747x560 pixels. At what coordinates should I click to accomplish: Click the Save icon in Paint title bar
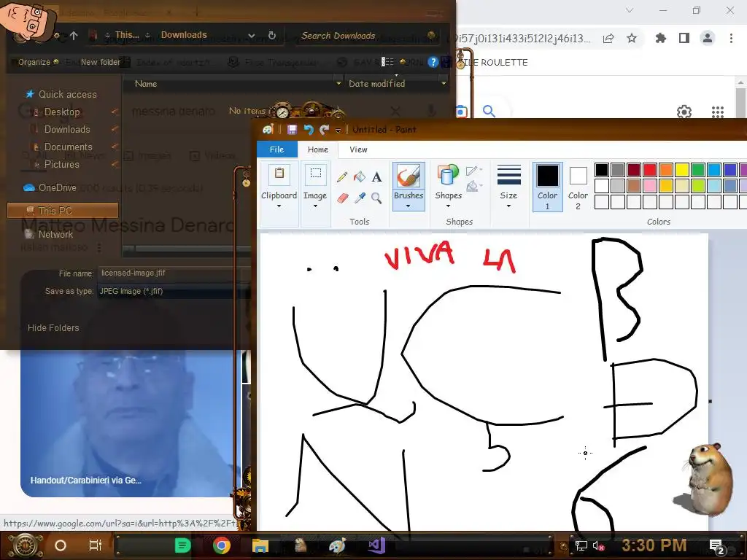coord(292,130)
